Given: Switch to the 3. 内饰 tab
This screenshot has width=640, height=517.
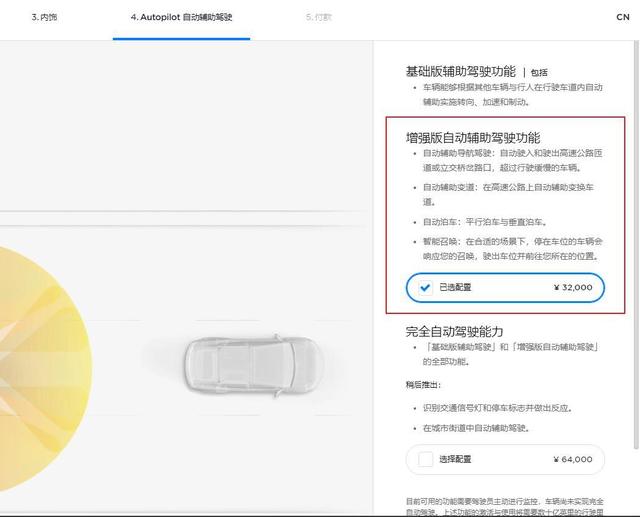Looking at the screenshot, I should click(44, 17).
